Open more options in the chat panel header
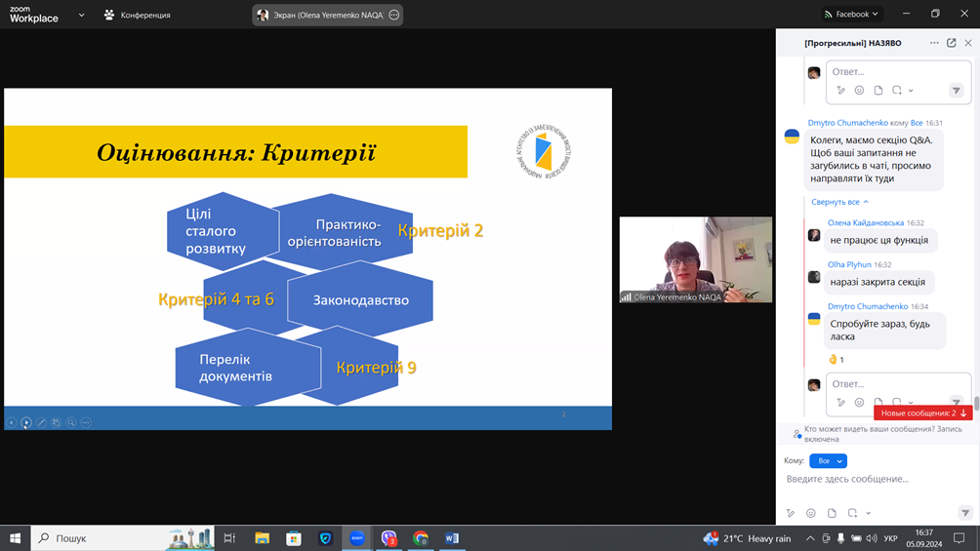The height and width of the screenshot is (551, 980). (934, 43)
